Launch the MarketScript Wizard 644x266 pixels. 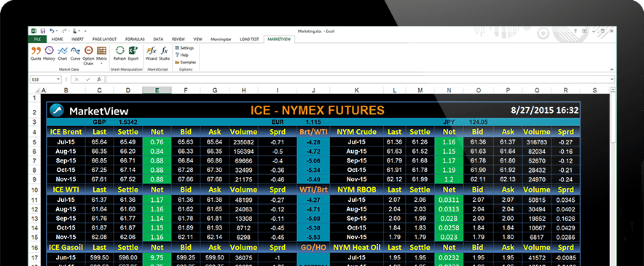[x=151, y=53]
